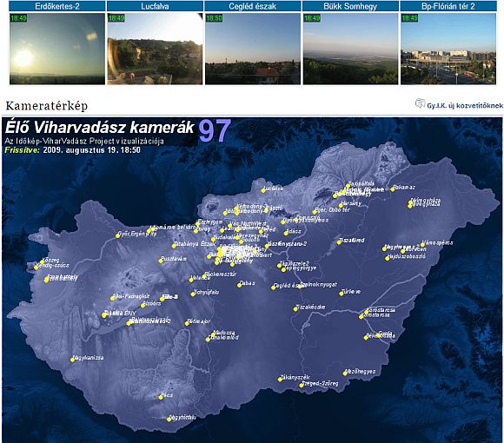
Task: Open the Lucfalva webcam image
Action: point(155,49)
